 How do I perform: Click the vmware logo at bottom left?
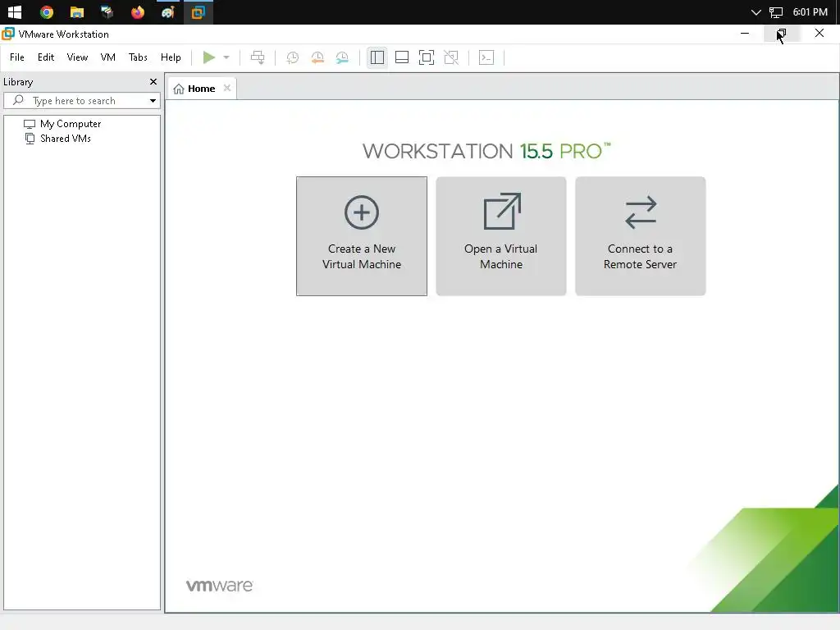tap(220, 586)
